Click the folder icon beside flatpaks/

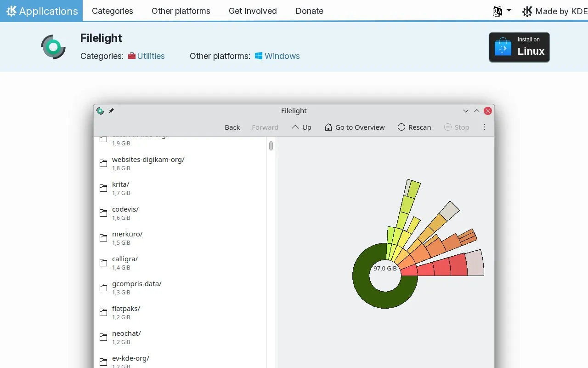tap(103, 312)
